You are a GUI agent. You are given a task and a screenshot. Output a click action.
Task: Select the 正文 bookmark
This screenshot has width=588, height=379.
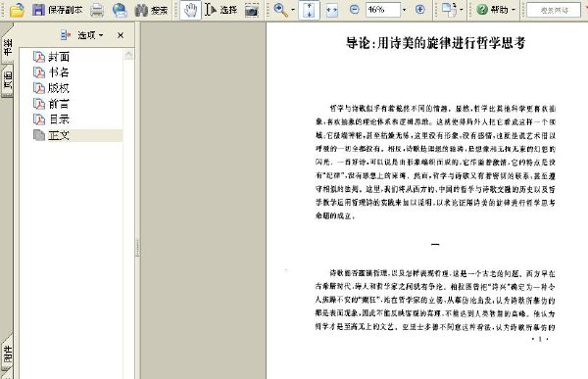59,135
